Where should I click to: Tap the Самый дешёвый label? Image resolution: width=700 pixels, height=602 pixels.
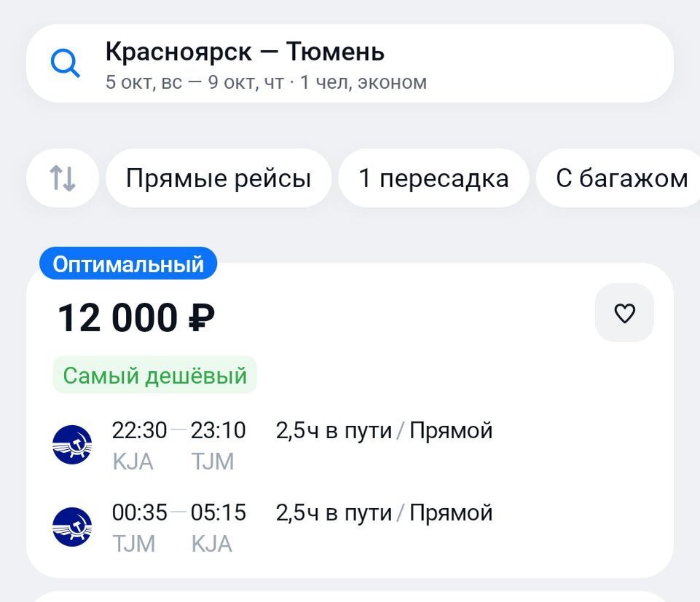coord(154,375)
